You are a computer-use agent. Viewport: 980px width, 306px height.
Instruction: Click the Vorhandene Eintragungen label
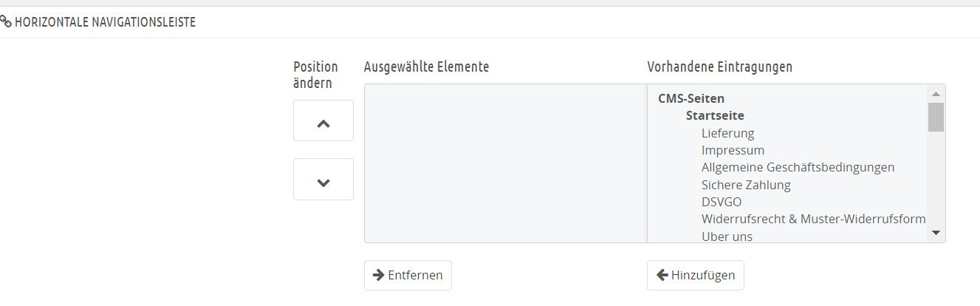click(719, 67)
